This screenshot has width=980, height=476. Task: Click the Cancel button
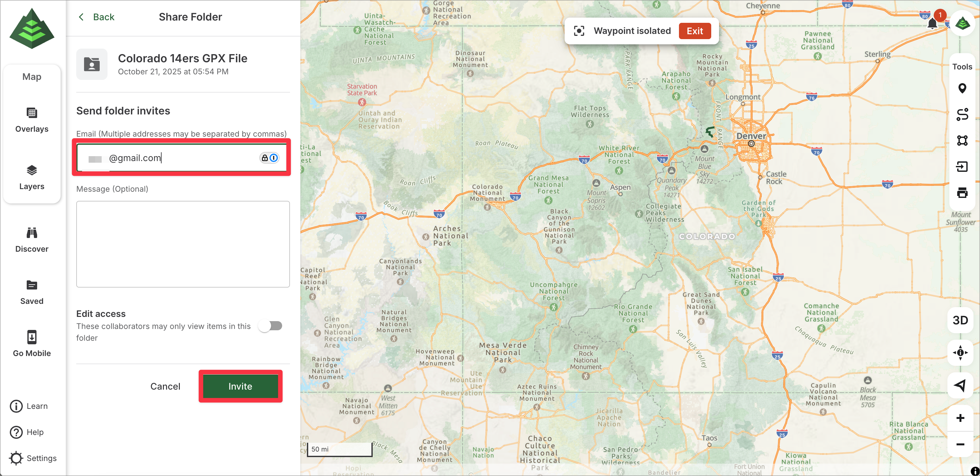coord(165,386)
